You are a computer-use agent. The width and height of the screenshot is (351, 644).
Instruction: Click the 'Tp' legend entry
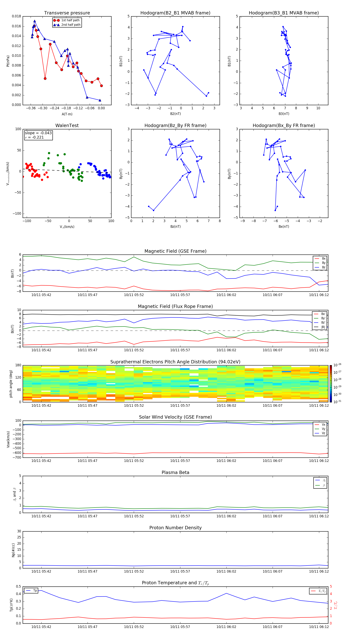pyautogui.click(x=31, y=591)
